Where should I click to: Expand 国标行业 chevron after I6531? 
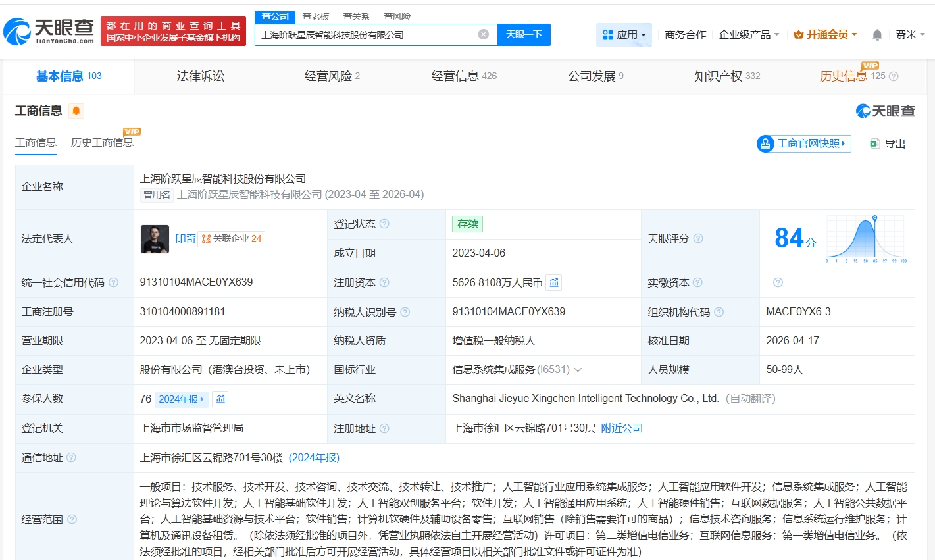click(578, 370)
